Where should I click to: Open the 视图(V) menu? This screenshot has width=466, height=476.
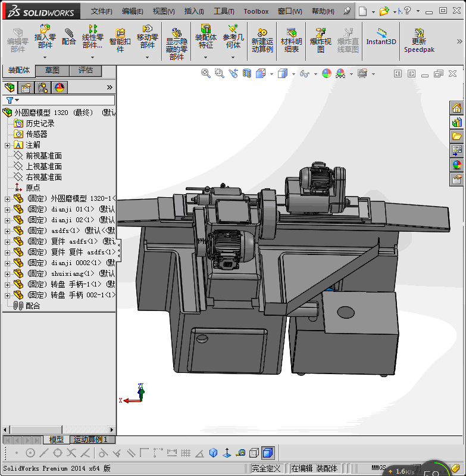pos(164,11)
